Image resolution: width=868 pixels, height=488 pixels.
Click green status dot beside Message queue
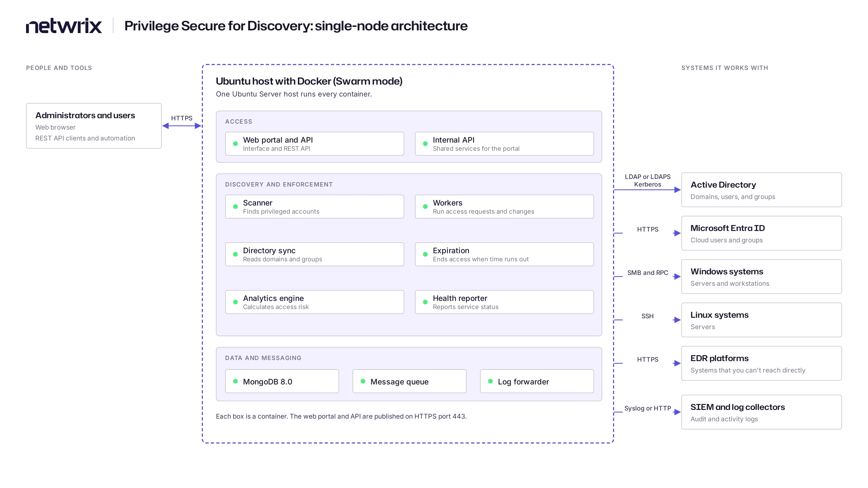point(363,381)
